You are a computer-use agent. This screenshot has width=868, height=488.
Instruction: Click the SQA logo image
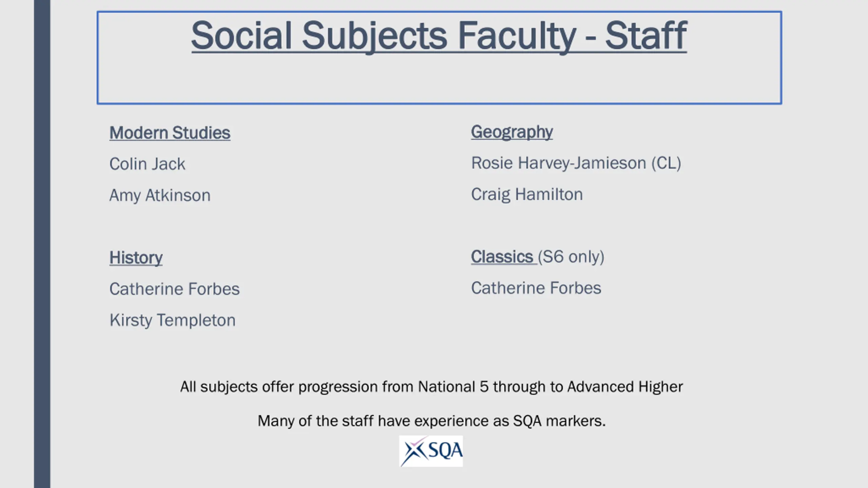pyautogui.click(x=431, y=451)
